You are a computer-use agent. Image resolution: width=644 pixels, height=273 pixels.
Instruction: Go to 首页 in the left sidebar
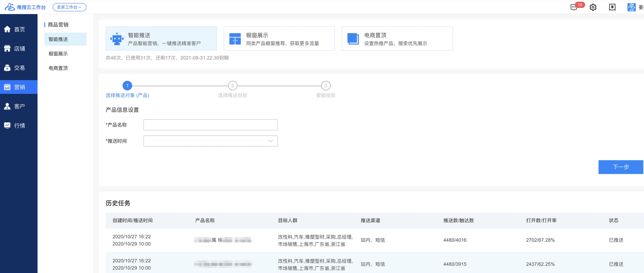(19, 29)
